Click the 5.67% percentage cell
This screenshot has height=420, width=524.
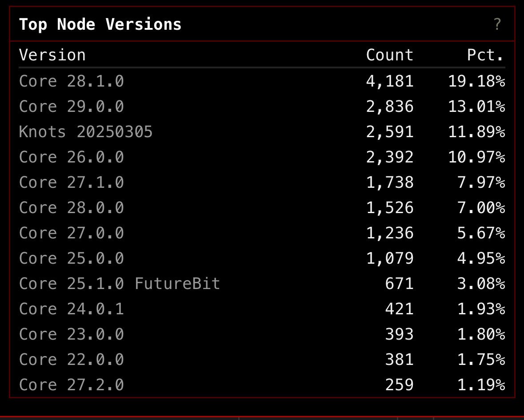click(481, 233)
